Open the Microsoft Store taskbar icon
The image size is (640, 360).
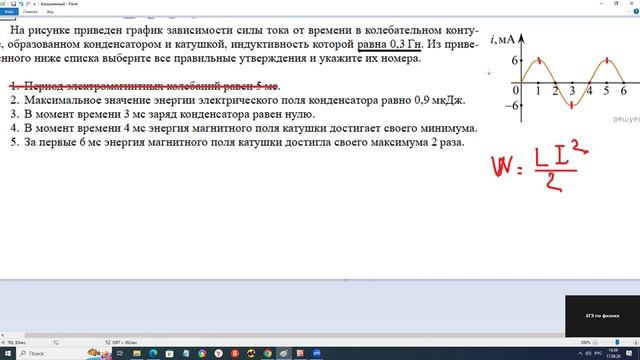pos(169,353)
